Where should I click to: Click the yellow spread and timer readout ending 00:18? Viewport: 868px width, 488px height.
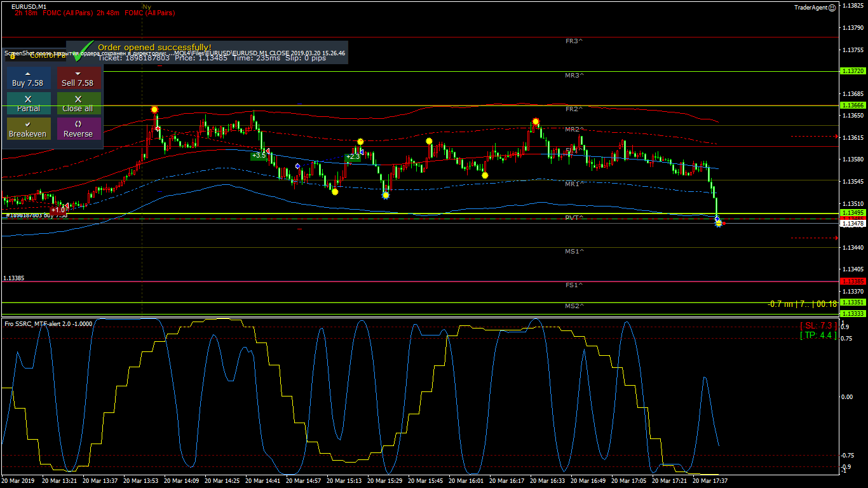[802, 304]
